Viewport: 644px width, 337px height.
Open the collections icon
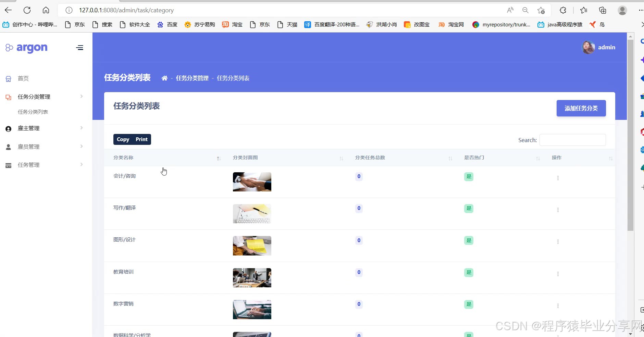[603, 10]
